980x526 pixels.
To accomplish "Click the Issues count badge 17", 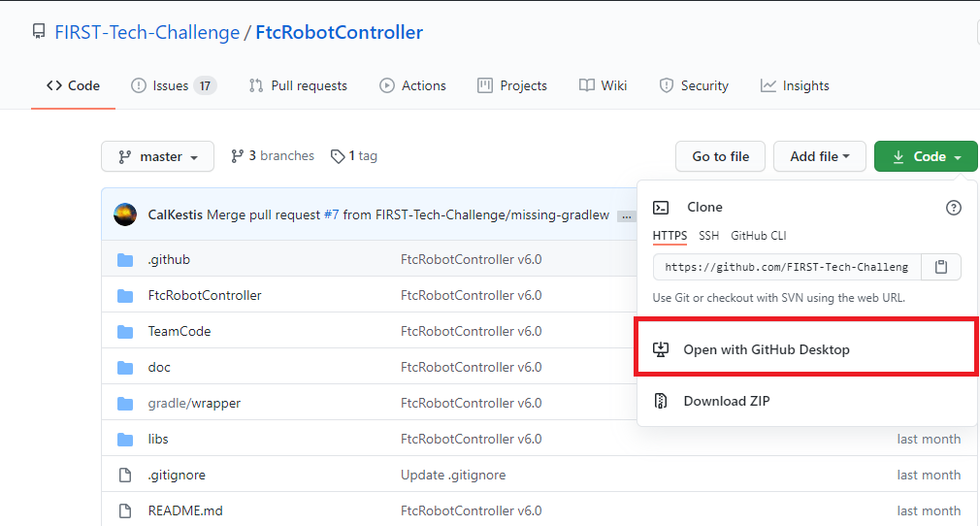I will [205, 85].
